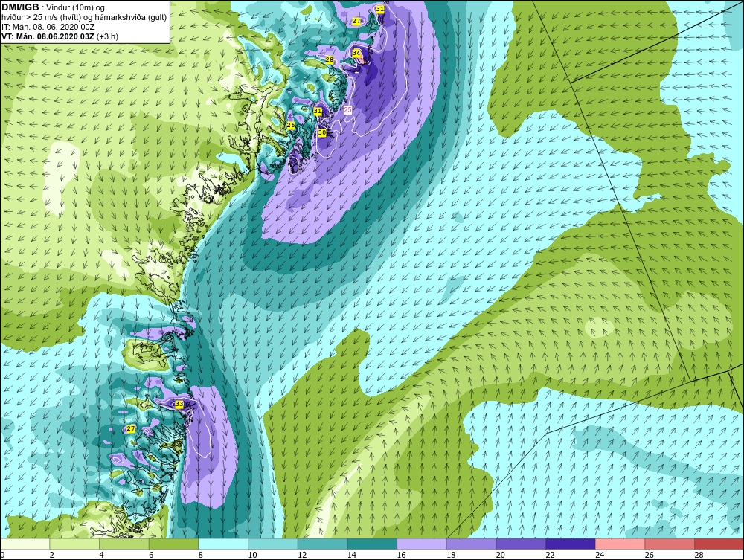Click the gust label 31 at map top edge

click(380, 9)
